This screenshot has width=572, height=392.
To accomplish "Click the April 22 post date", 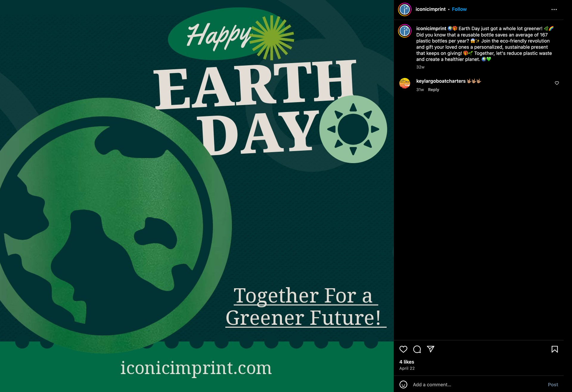I will [x=407, y=368].
